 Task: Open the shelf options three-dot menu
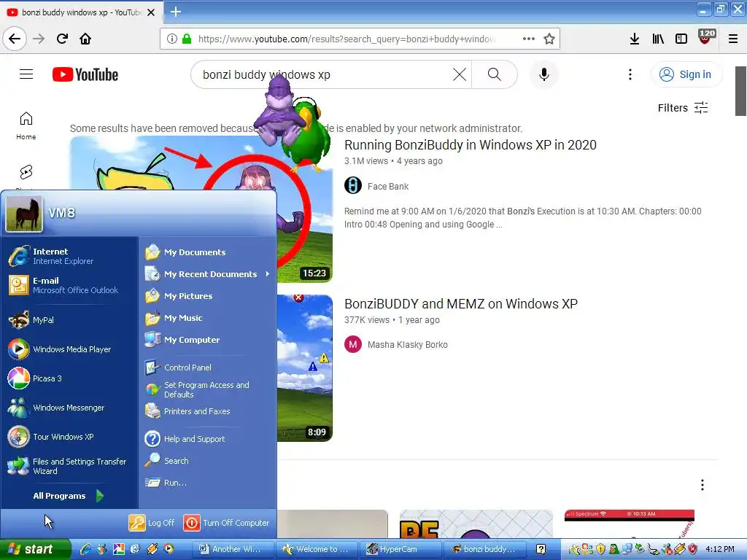(x=702, y=485)
